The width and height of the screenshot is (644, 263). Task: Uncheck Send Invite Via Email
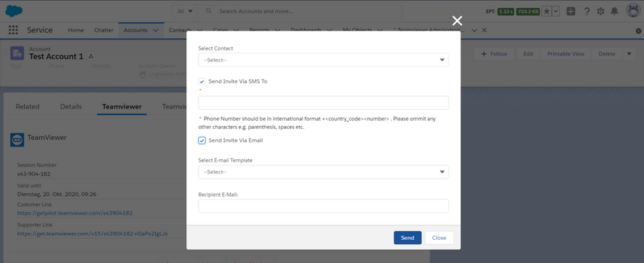[x=202, y=141]
